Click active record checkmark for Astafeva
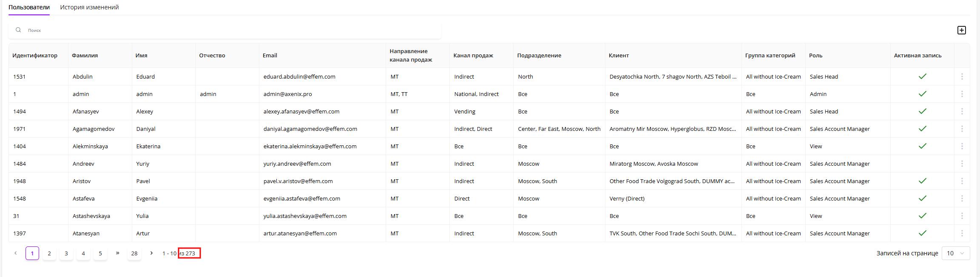 click(x=922, y=198)
